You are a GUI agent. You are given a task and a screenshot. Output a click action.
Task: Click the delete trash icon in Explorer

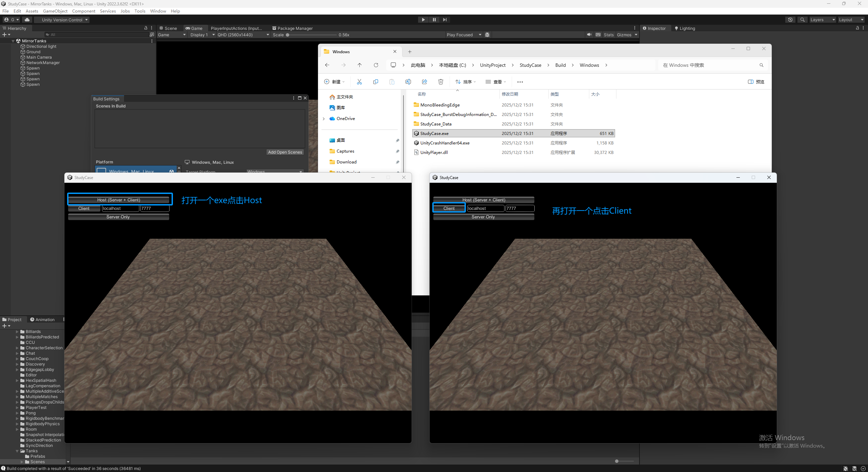(440, 82)
